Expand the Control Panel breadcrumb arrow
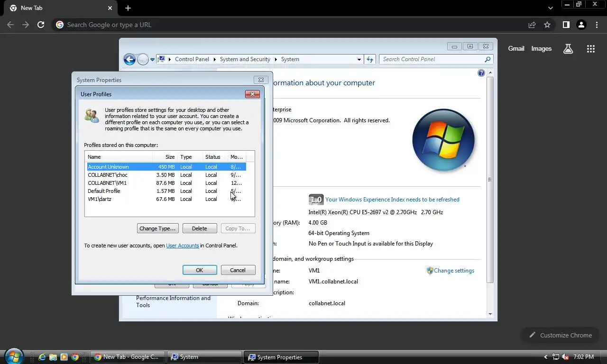 (x=214, y=59)
